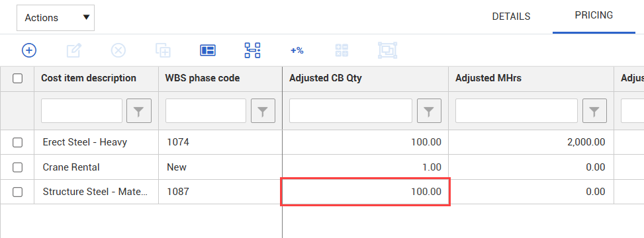Click WBS phase code 1087 cell

pos(220,192)
